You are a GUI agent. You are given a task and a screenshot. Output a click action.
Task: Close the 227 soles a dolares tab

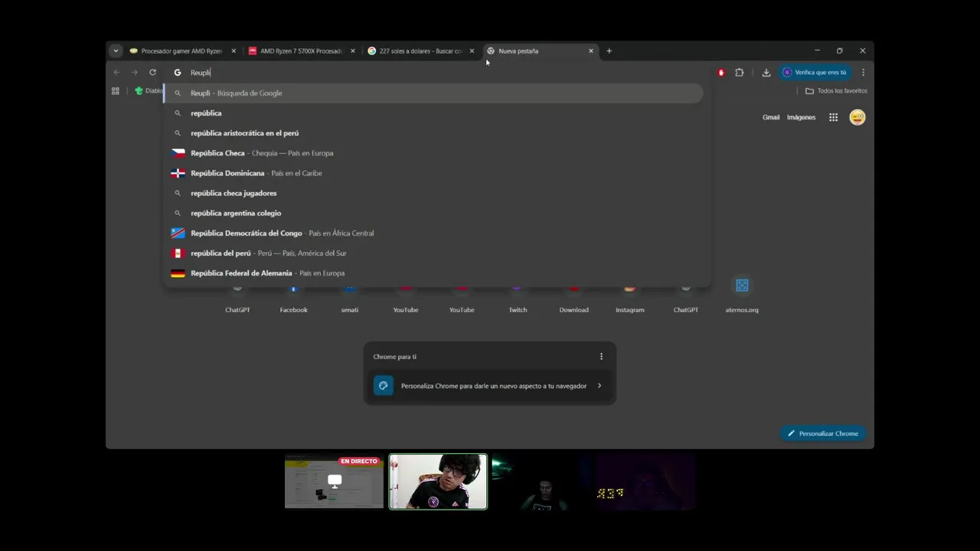tap(472, 51)
